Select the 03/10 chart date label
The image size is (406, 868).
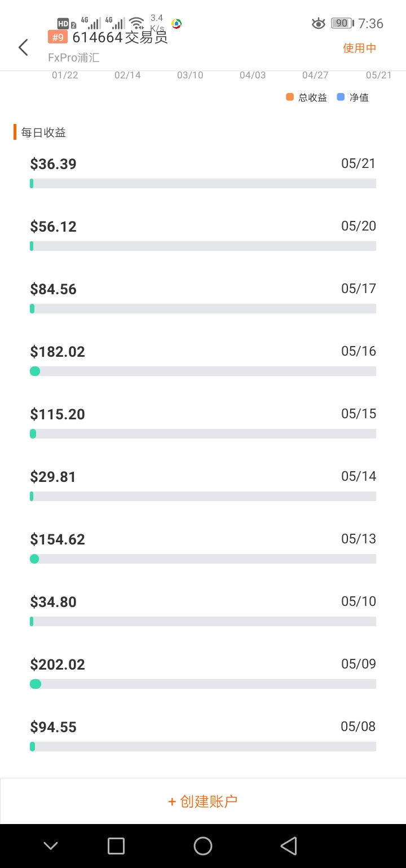point(190,75)
